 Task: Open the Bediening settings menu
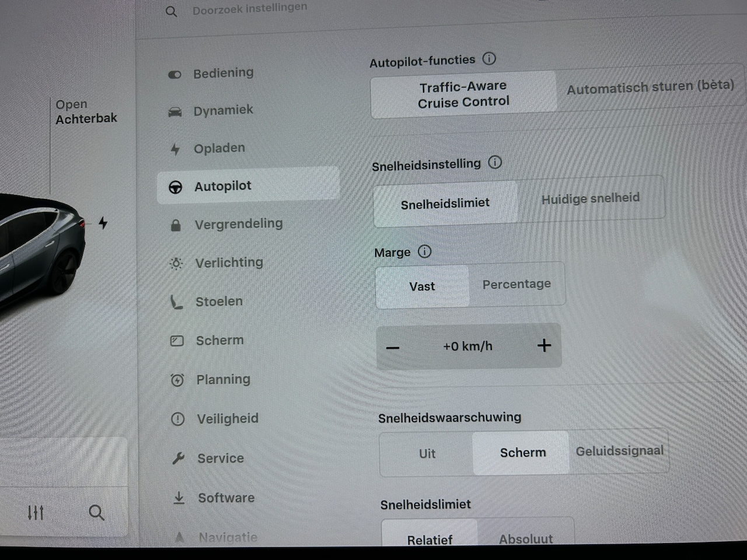(223, 73)
